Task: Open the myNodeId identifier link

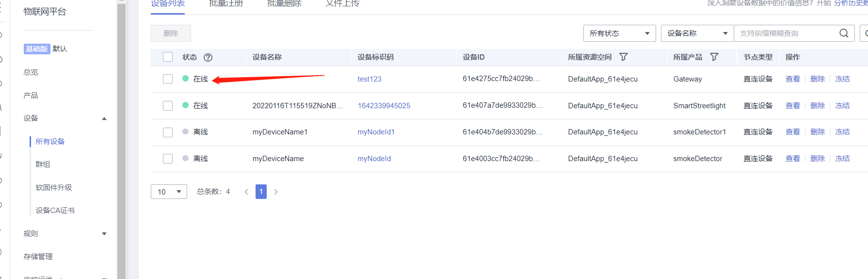Action: click(374, 158)
